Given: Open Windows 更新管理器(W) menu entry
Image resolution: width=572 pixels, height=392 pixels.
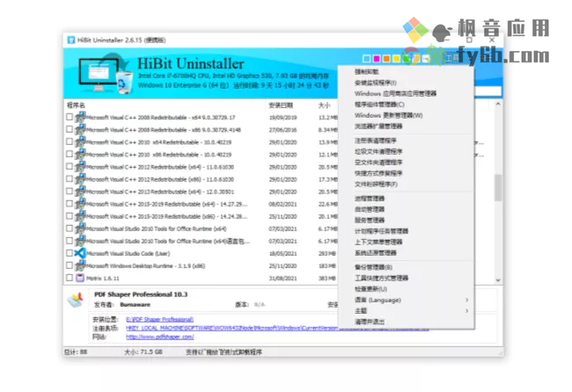Looking at the screenshot, I should click(388, 115).
